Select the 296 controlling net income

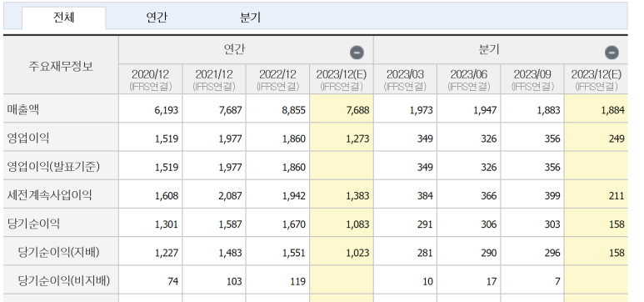[x=553, y=253]
